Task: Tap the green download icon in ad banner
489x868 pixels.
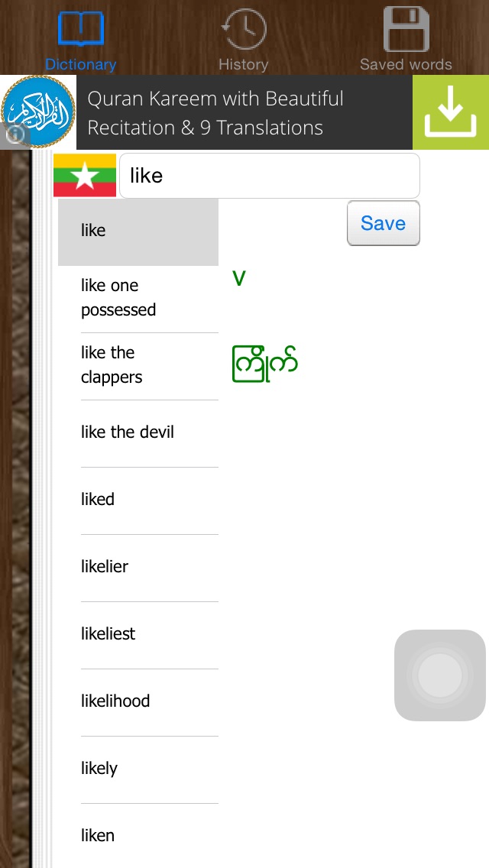Action: tap(451, 112)
